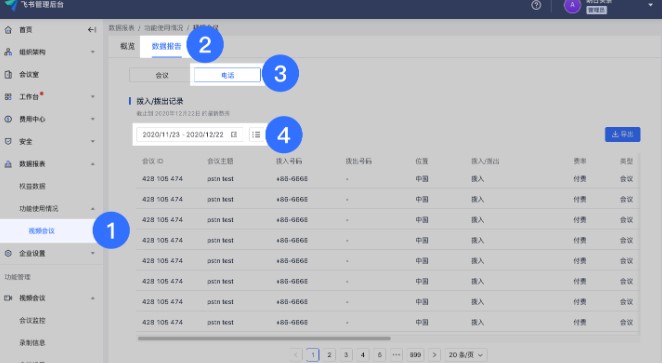
Task: Open 录制信息 in the sidebar
Action: click(32, 343)
